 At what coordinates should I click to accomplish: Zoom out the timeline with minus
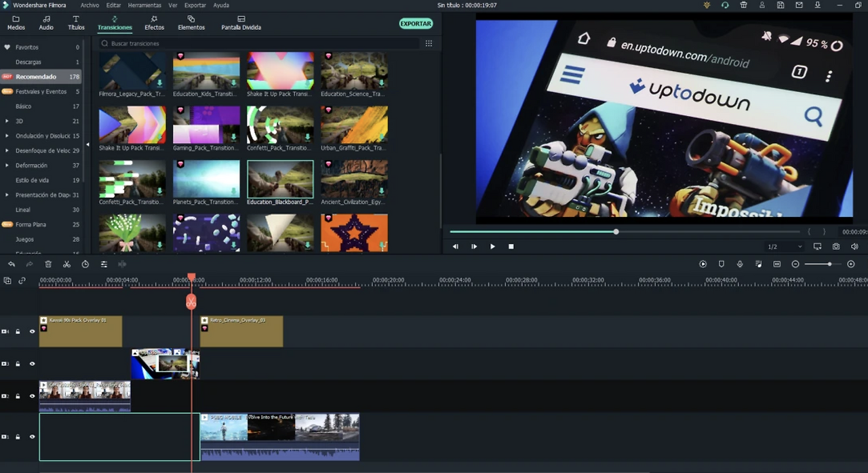795,264
